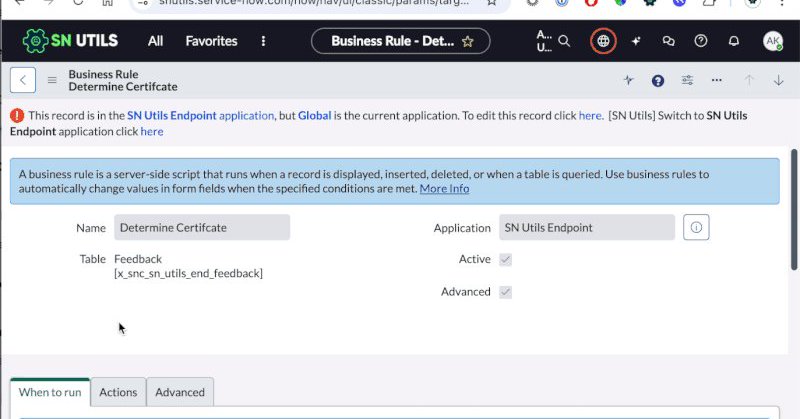Go to next record with down arrow

[779, 80]
